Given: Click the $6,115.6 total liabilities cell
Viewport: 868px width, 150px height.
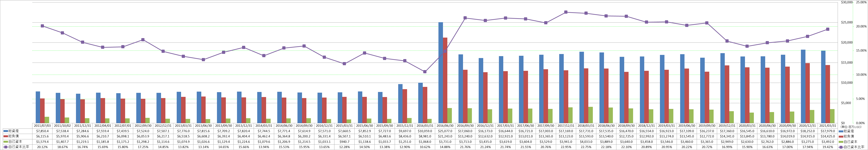Looking at the screenshot, I should tap(43, 136).
